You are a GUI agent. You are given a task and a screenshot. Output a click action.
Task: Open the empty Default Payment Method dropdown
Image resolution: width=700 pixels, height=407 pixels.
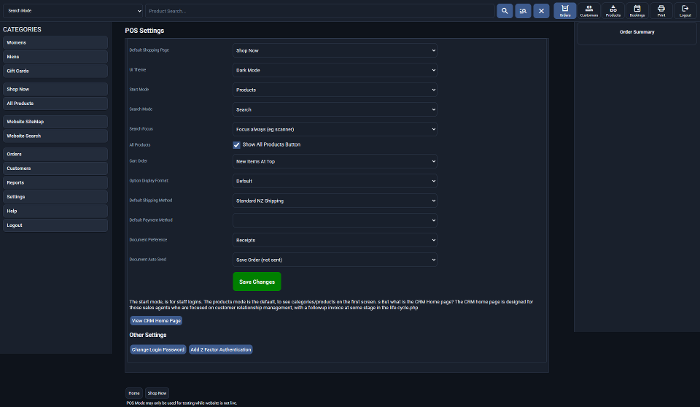[335, 220]
